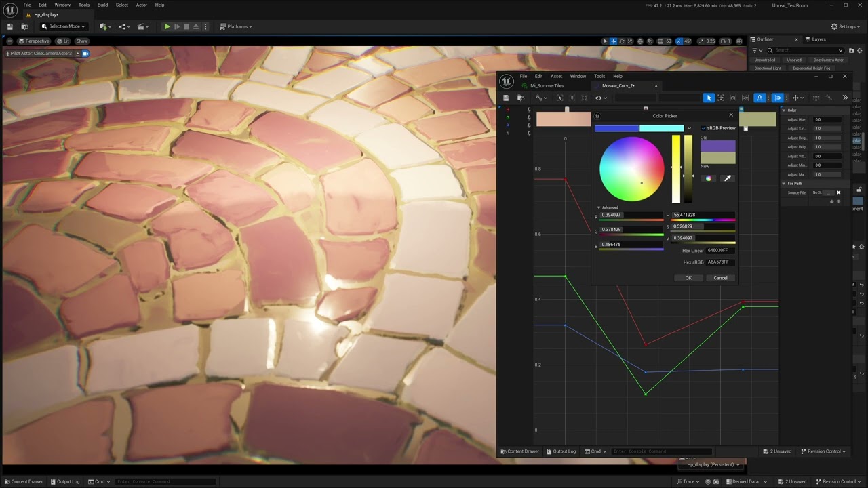The width and height of the screenshot is (868, 488).
Task: Toggle the viewport layout maximize icon
Action: tap(738, 41)
